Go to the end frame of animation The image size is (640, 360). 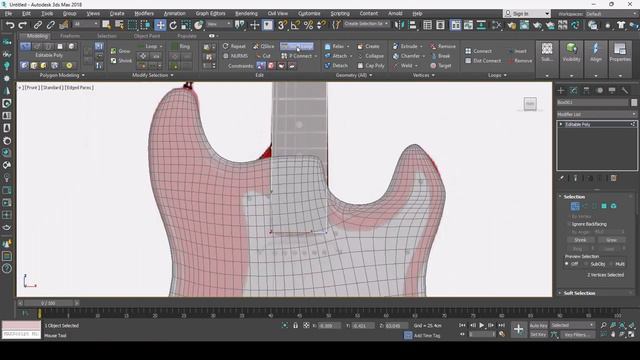coord(502,325)
